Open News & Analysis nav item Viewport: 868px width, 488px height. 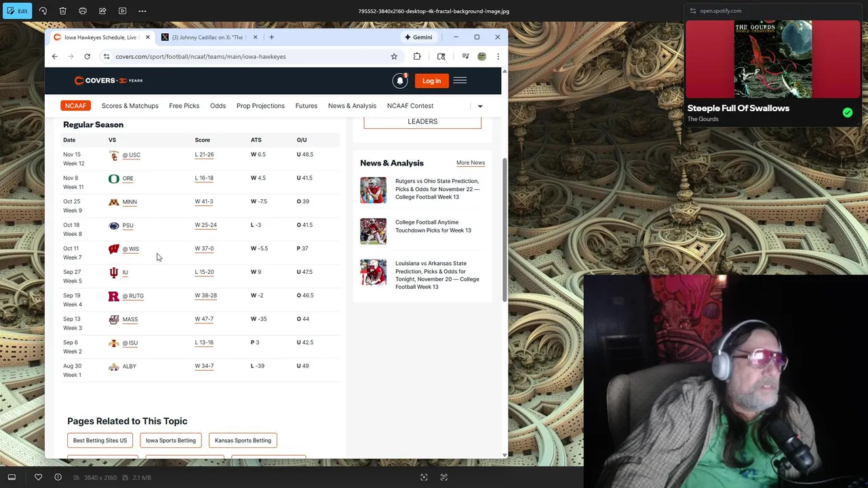point(352,106)
